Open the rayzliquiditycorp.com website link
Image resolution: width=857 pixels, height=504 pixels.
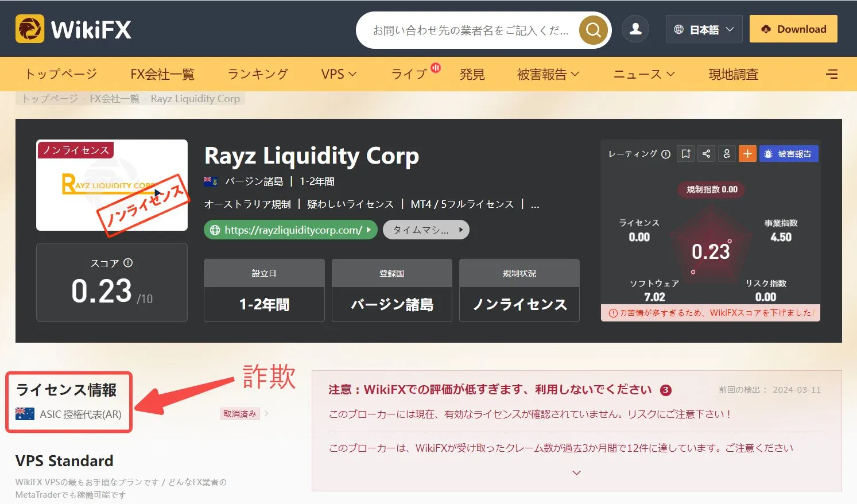[x=290, y=230]
